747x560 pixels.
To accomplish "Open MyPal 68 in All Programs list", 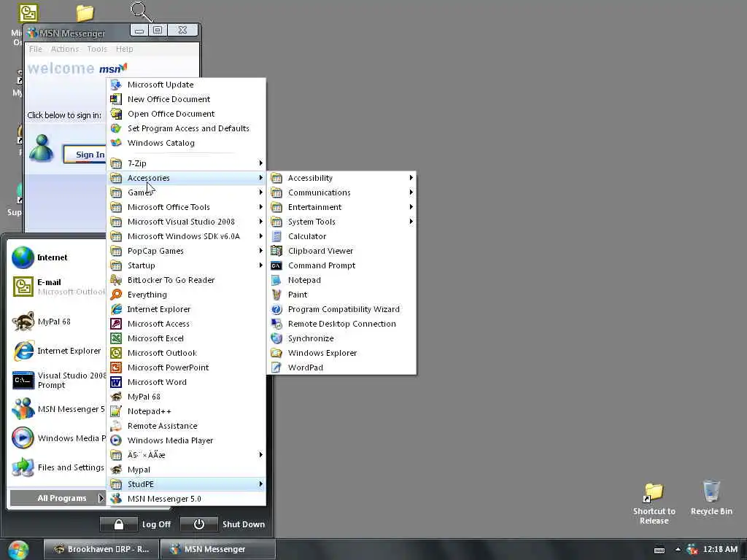I will (186, 397).
